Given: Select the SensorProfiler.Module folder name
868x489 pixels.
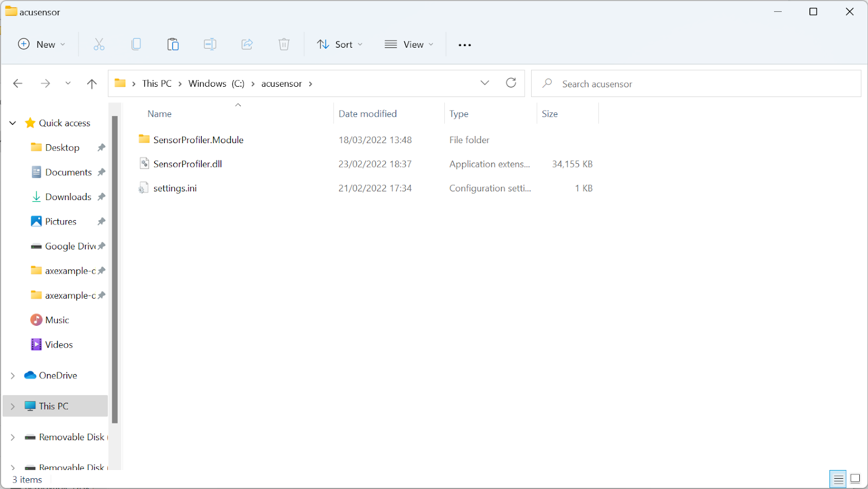Looking at the screenshot, I should (199, 140).
